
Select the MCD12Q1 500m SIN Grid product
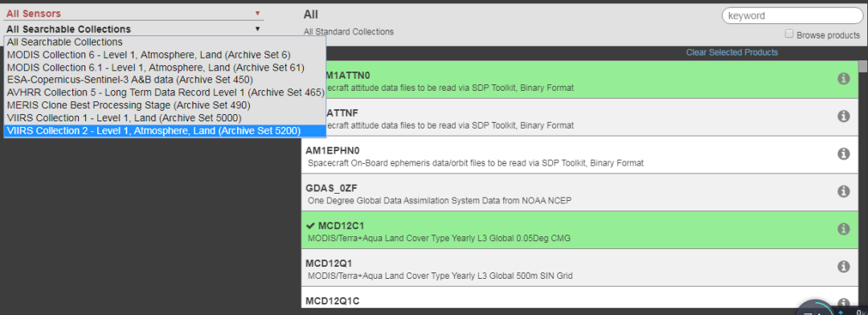pyautogui.click(x=579, y=267)
